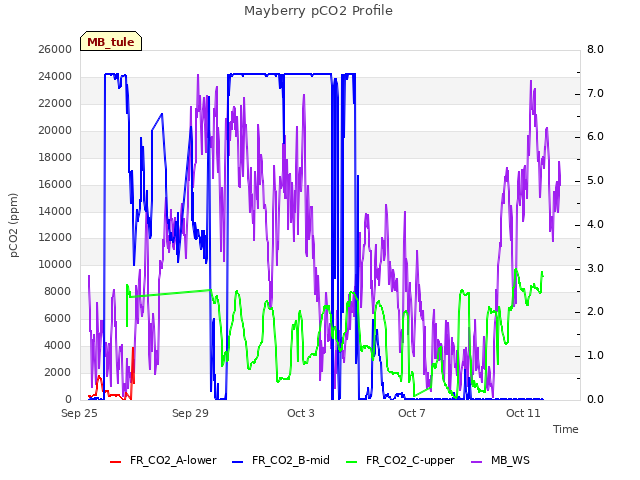Click the 3.0 right axis value

[595, 269]
